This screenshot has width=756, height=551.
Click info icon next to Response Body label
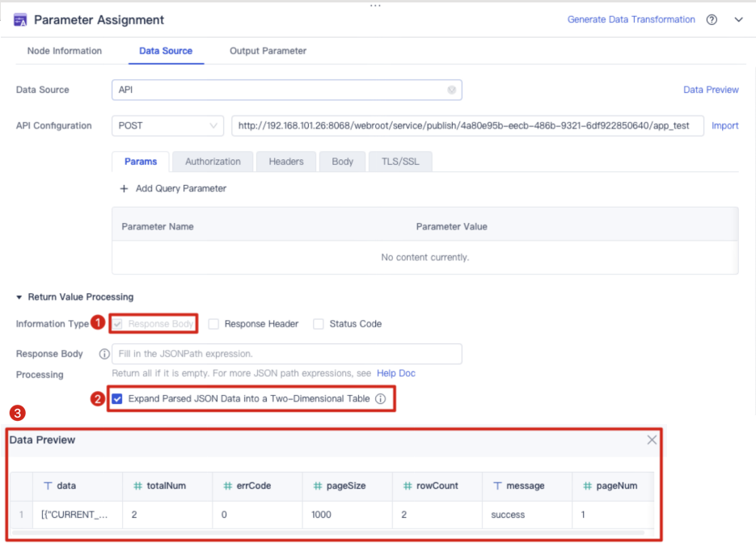pyautogui.click(x=103, y=354)
